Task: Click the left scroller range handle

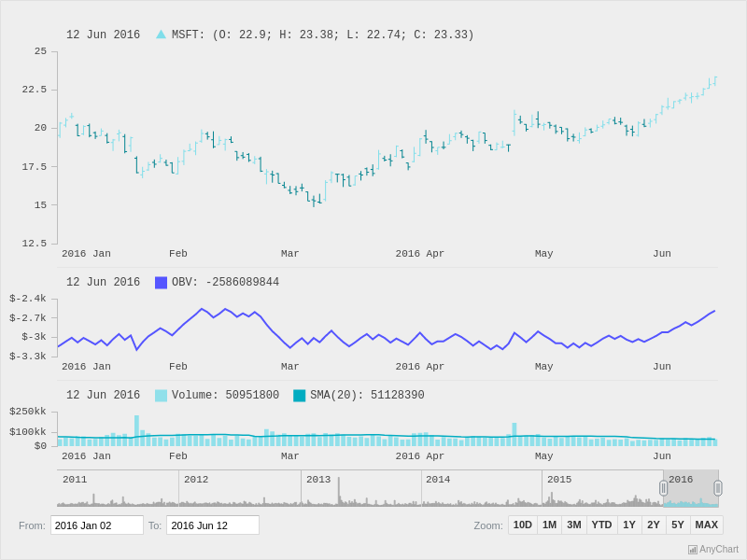Action: tap(663, 488)
